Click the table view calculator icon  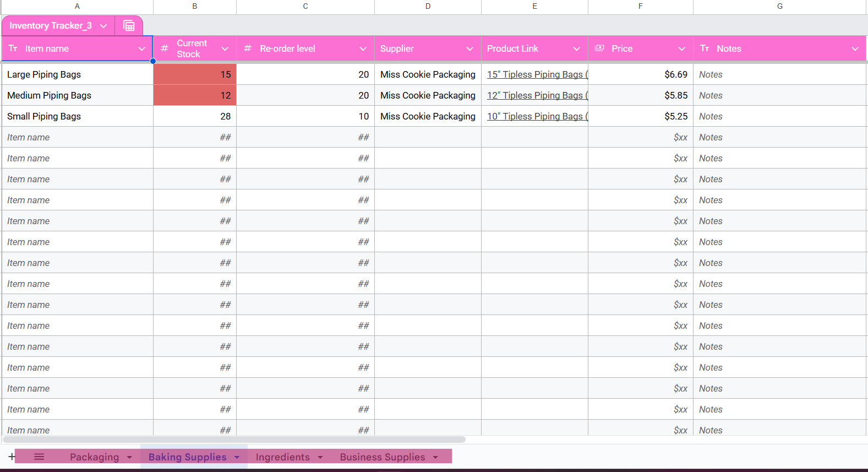click(129, 26)
